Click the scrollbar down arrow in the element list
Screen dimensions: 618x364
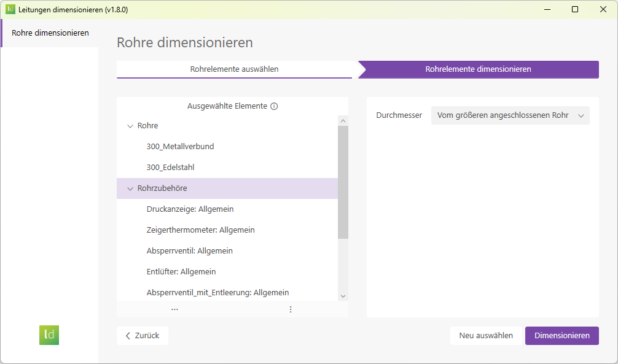click(x=343, y=296)
